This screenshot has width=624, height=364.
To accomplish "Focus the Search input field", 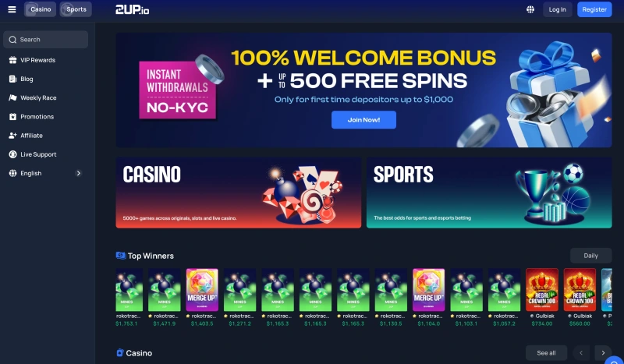I will [x=45, y=40].
